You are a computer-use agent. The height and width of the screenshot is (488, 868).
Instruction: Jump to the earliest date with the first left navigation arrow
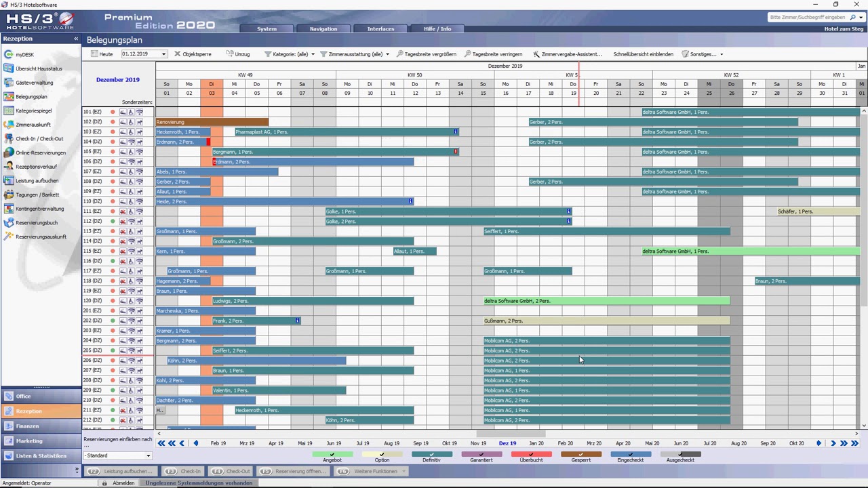pos(161,443)
